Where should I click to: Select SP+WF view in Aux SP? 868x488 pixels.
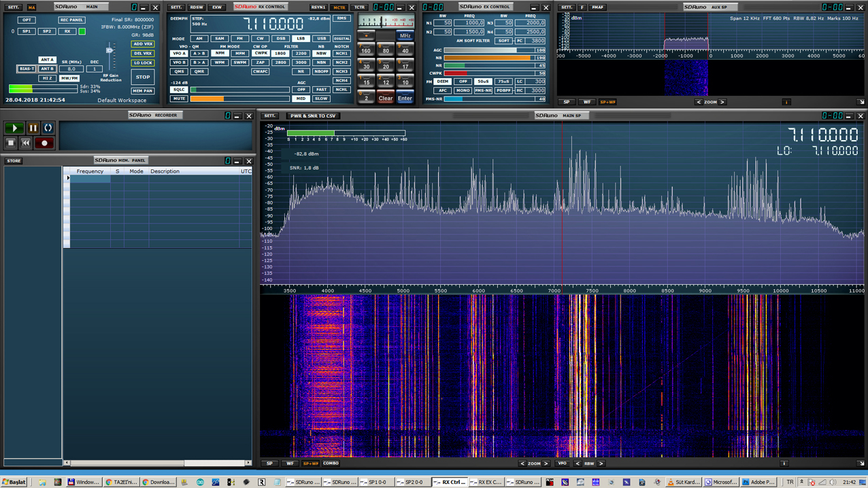[x=607, y=102]
